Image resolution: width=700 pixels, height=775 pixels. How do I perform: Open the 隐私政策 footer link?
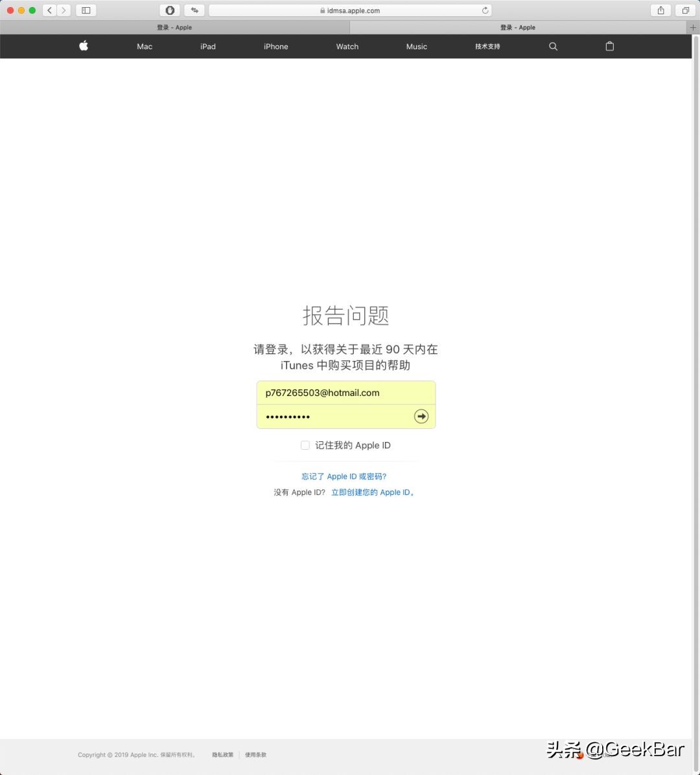click(x=222, y=754)
